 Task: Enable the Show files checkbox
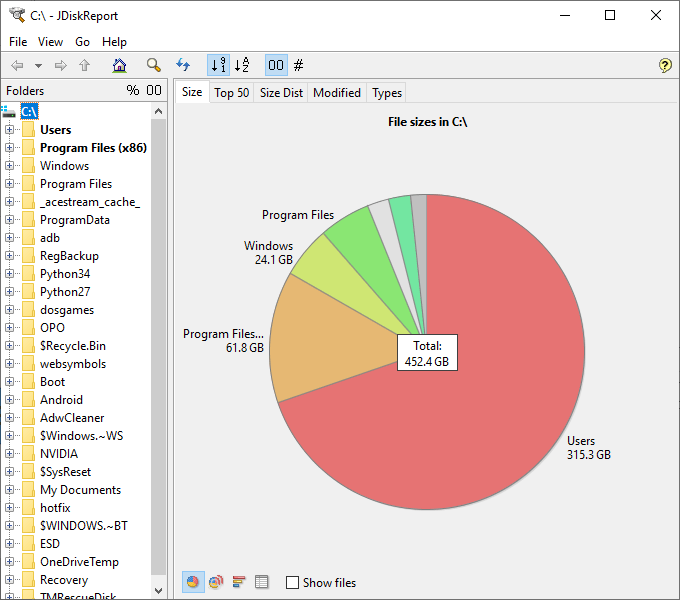coord(292,583)
